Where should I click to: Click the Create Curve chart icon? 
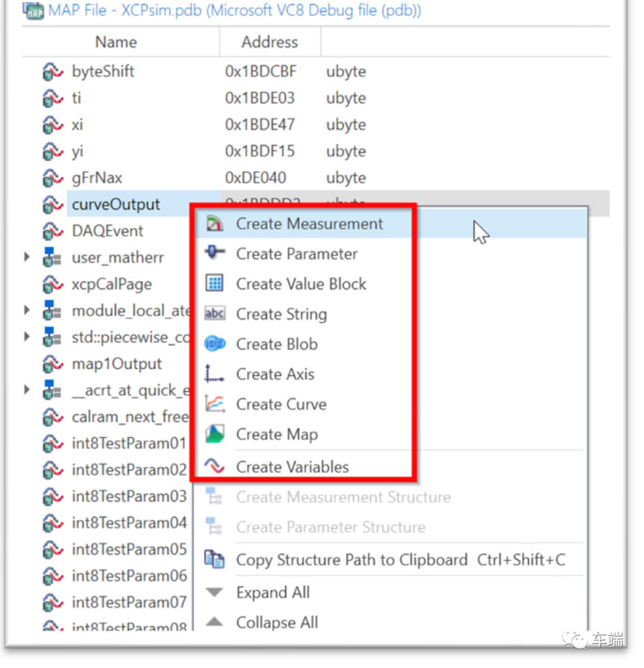[215, 404]
